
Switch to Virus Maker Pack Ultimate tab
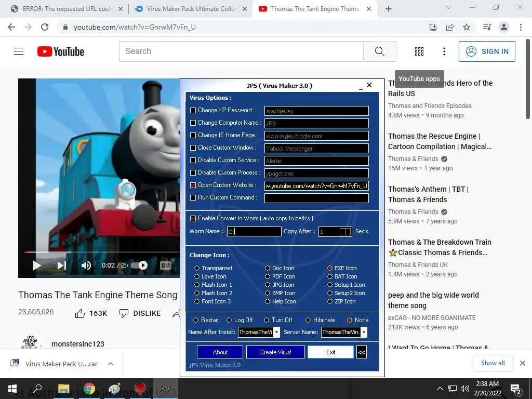[x=191, y=9]
